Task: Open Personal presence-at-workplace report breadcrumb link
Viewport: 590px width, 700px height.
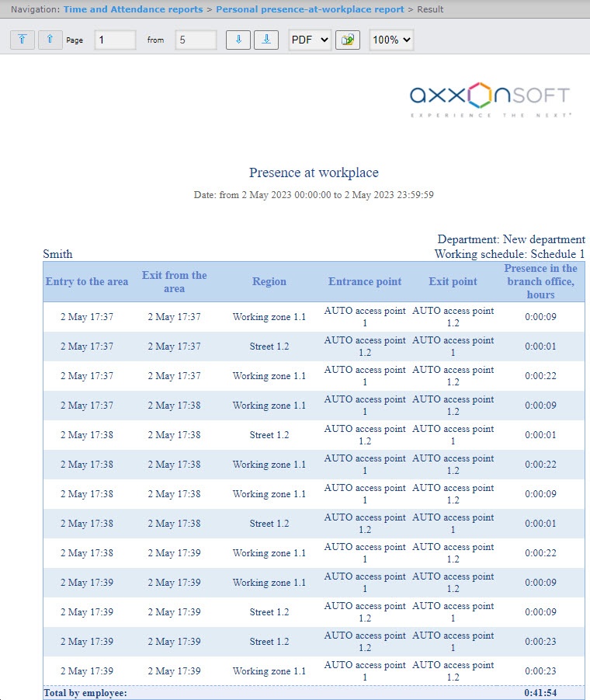Action: click(x=310, y=9)
